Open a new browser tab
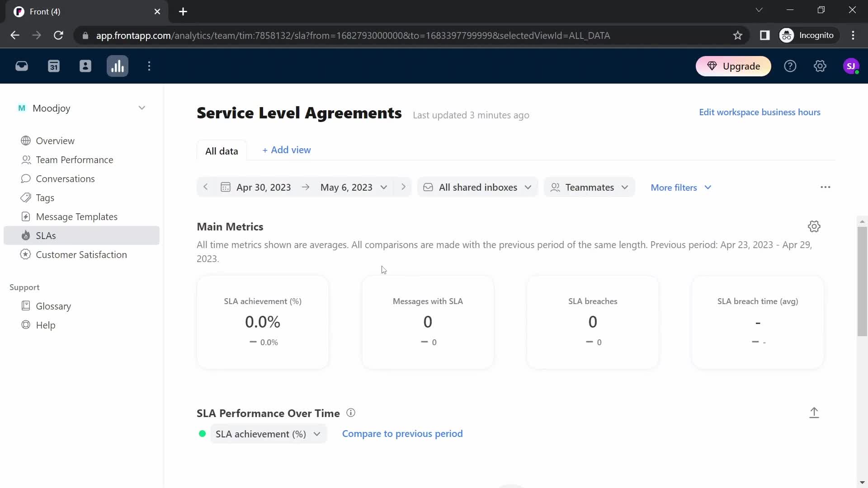 point(183,12)
